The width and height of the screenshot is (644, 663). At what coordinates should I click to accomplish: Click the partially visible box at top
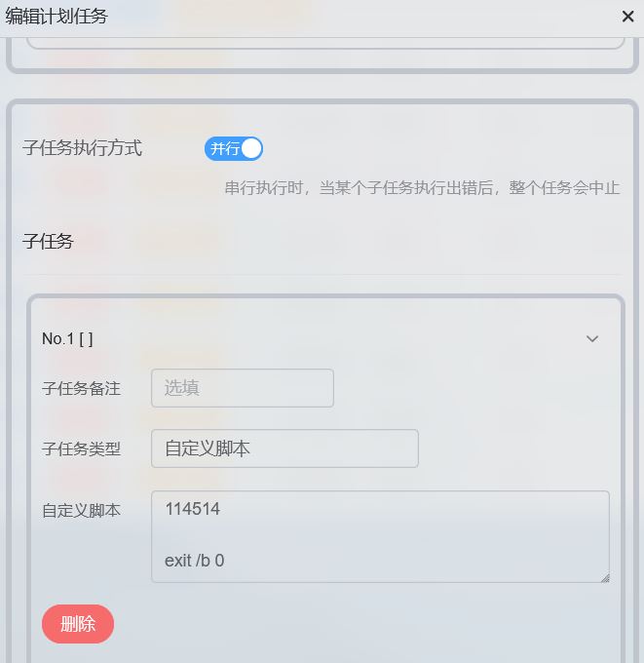click(325, 43)
